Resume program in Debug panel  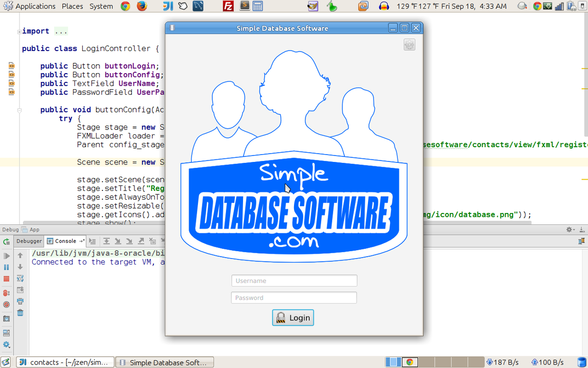[6, 256]
